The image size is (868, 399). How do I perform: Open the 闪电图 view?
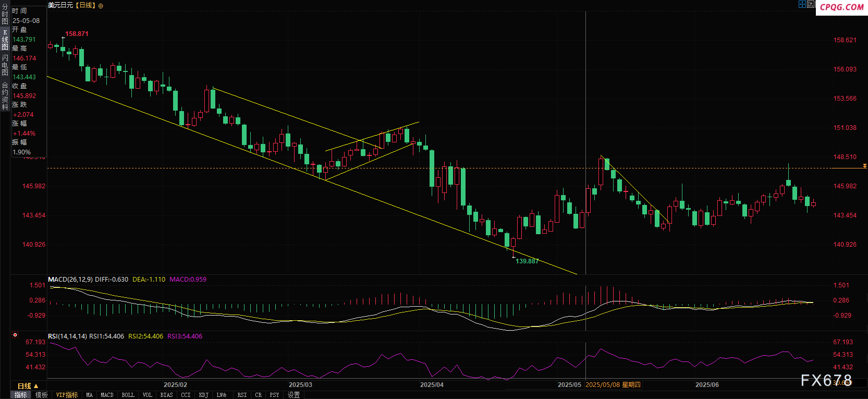coord(5,65)
